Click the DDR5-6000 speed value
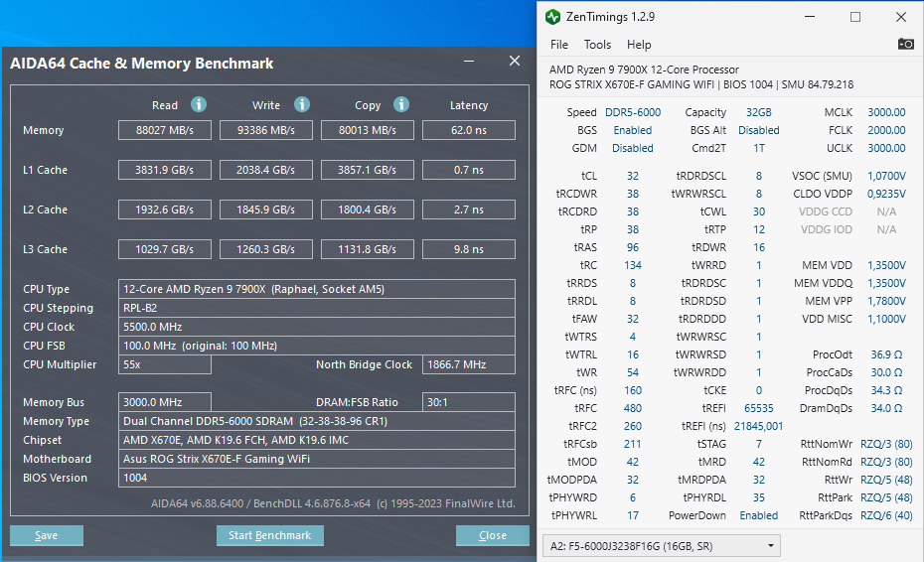924x562 pixels. pyautogui.click(x=633, y=112)
